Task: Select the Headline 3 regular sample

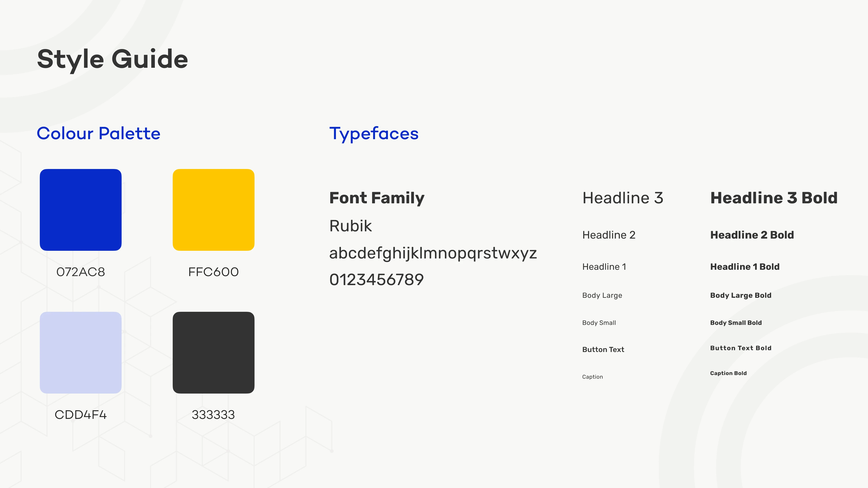Action: click(x=622, y=198)
